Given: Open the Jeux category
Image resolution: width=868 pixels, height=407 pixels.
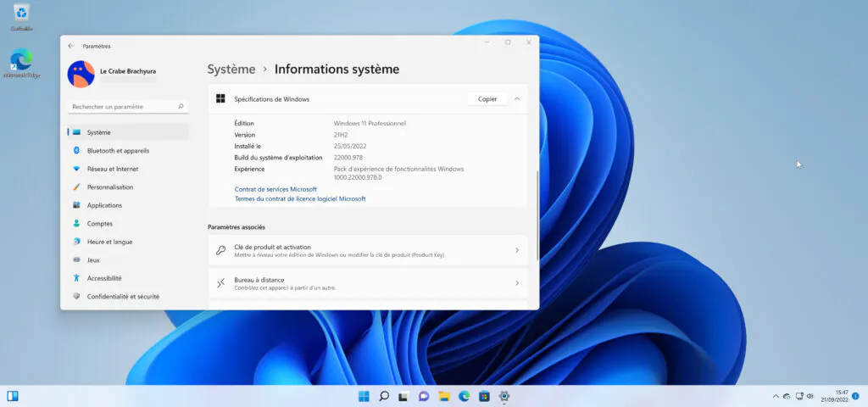Looking at the screenshot, I should [x=129, y=259].
